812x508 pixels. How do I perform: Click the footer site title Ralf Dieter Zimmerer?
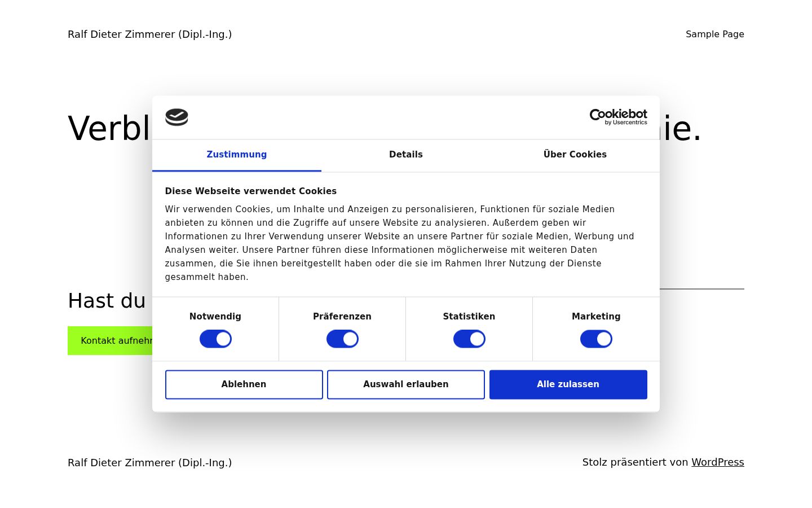point(149,463)
